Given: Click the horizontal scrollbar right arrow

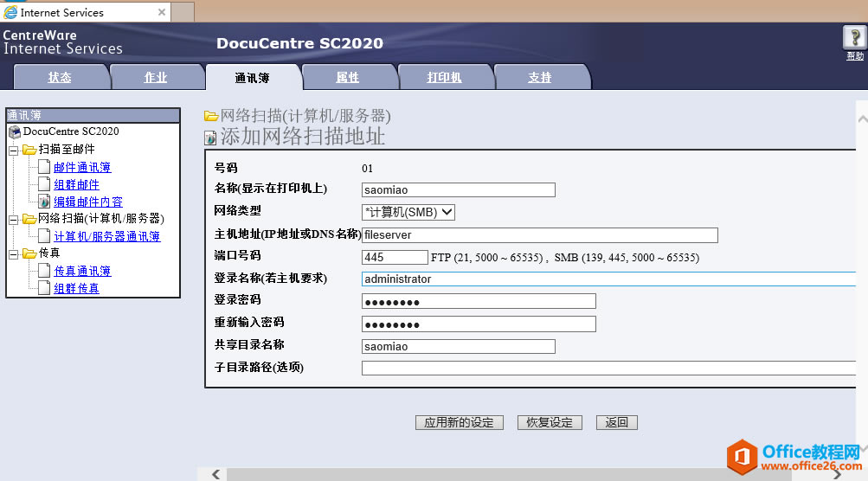Looking at the screenshot, I should [837, 474].
